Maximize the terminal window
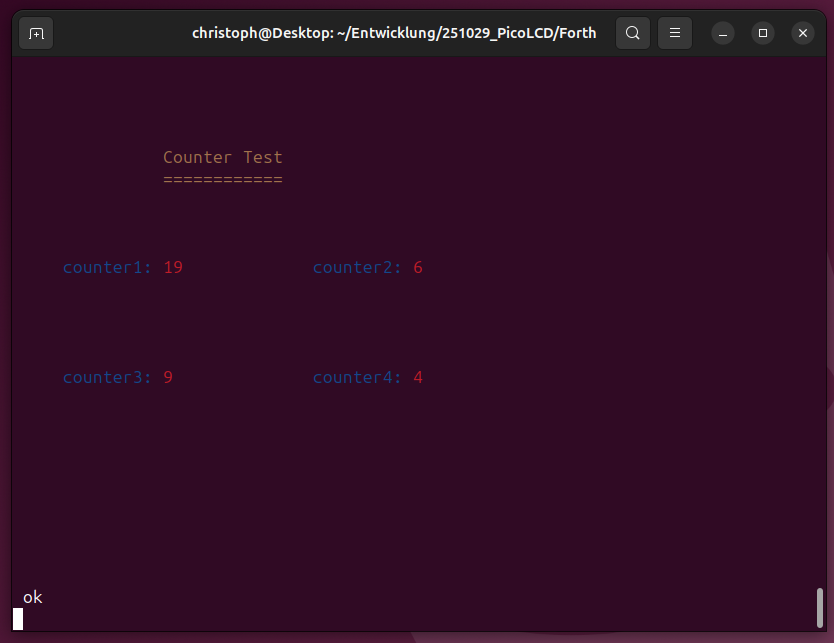Viewport: 834px width, 643px height. (763, 33)
